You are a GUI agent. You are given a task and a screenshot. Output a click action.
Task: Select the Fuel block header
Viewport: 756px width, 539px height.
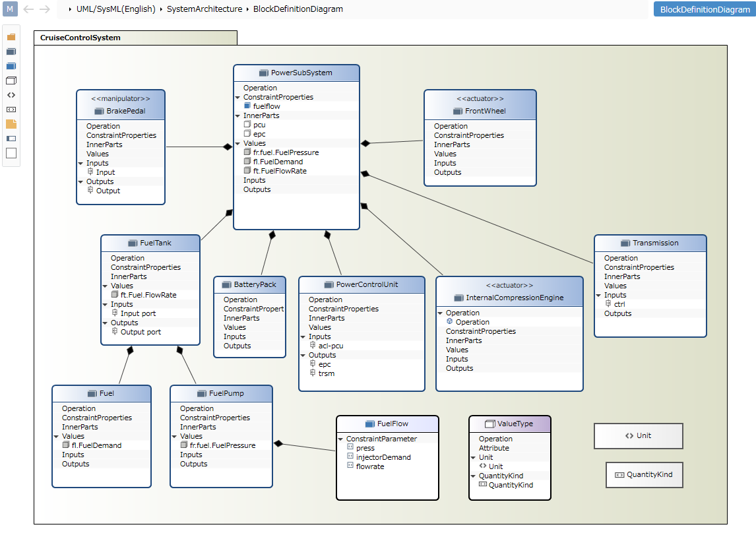(102, 393)
